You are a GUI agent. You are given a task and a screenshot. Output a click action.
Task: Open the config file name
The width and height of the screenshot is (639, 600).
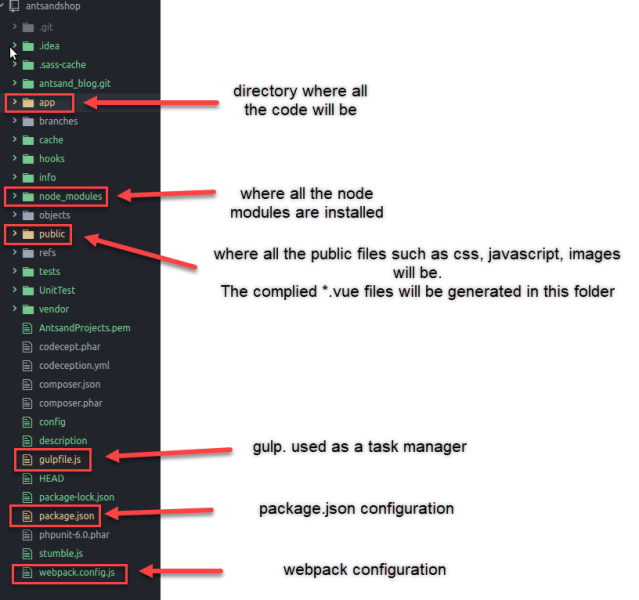pos(52,422)
